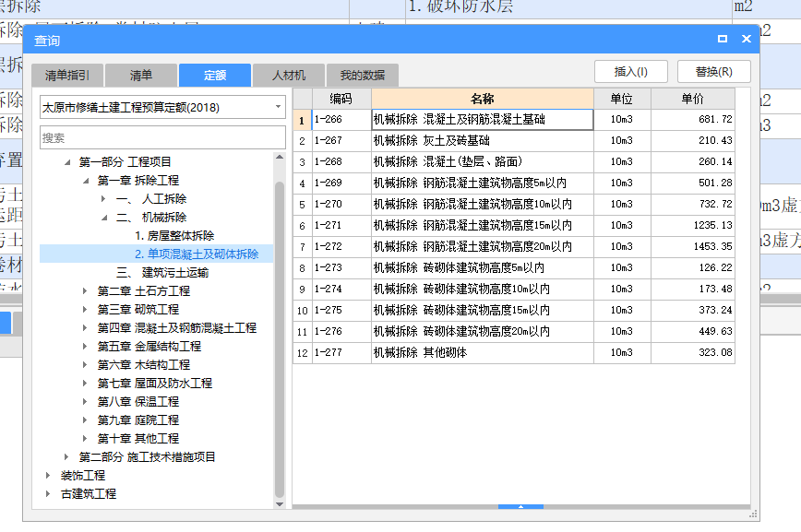Click the 单位 column header
The image size is (801, 532).
click(x=622, y=99)
